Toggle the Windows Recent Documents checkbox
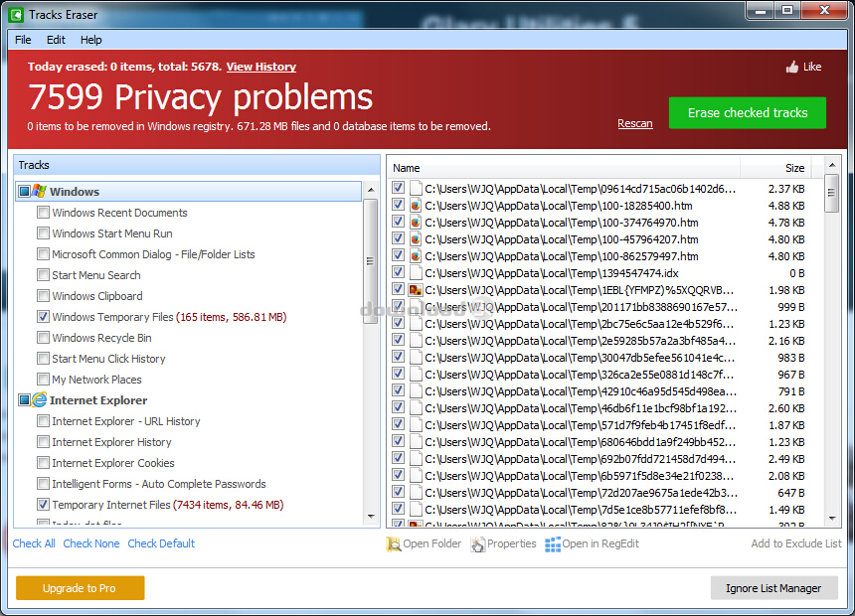The height and width of the screenshot is (616, 855). point(43,212)
